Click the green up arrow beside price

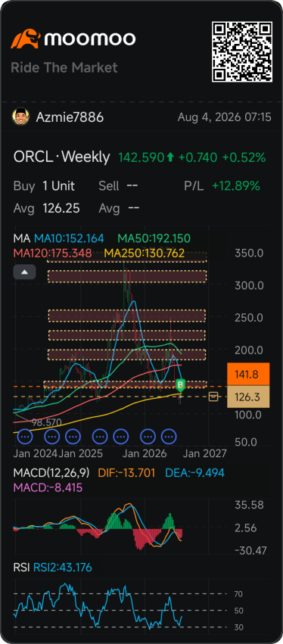pyautogui.click(x=170, y=157)
